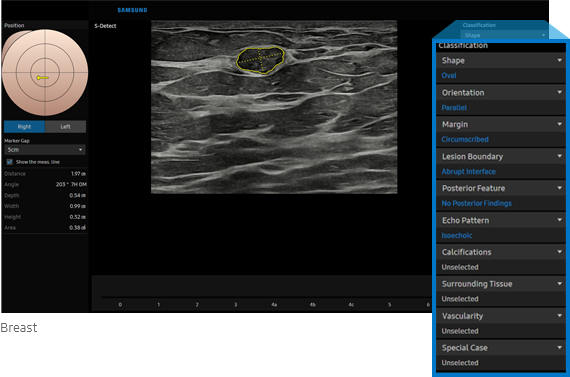The height and width of the screenshot is (377, 570).
Task: Expand the Margin dropdown
Action: click(501, 124)
